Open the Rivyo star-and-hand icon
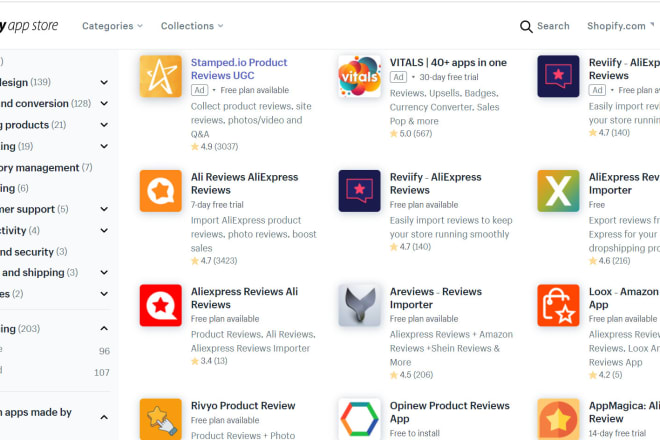The height and width of the screenshot is (440, 660). (161, 419)
